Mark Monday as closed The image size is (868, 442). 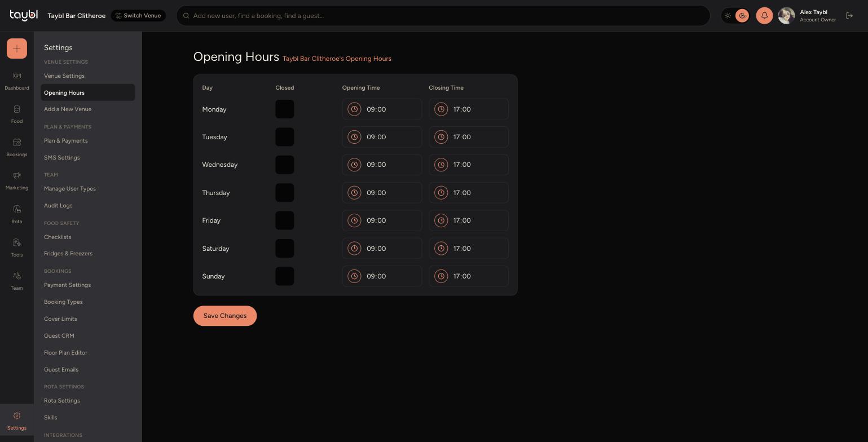pos(285,109)
